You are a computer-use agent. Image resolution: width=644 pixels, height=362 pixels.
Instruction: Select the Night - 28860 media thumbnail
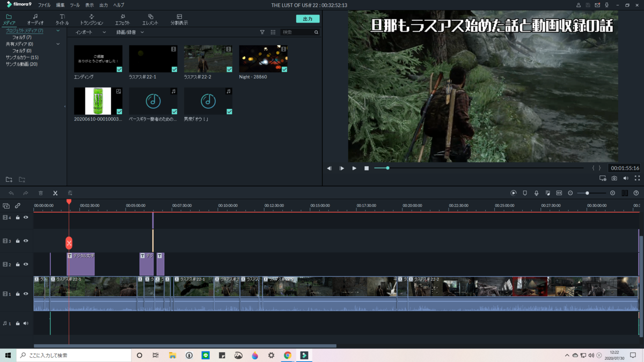(x=263, y=58)
